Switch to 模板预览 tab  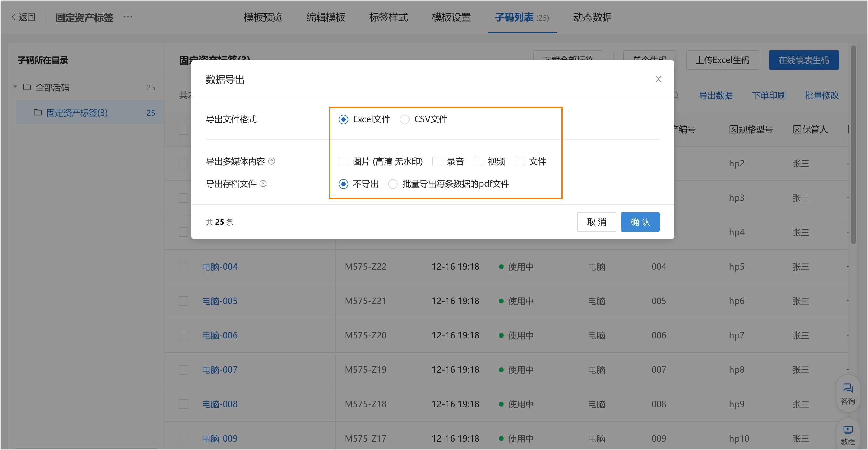tap(263, 17)
